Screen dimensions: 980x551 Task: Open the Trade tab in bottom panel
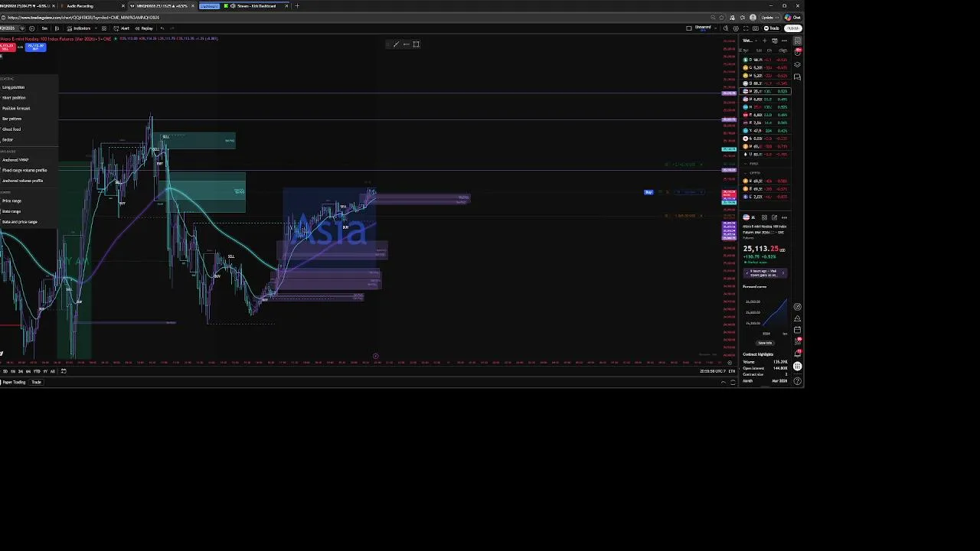[x=36, y=382]
